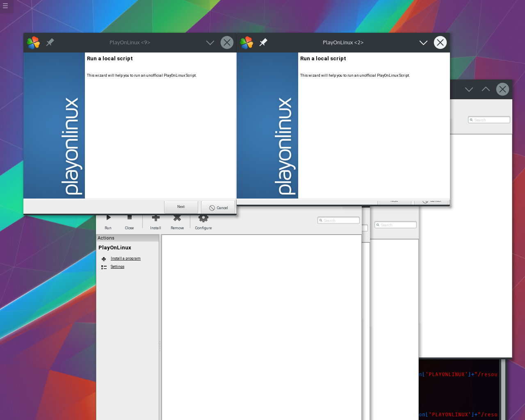Focus Search field in rightmost background window
Screen dimensions: 525x420
(x=489, y=120)
